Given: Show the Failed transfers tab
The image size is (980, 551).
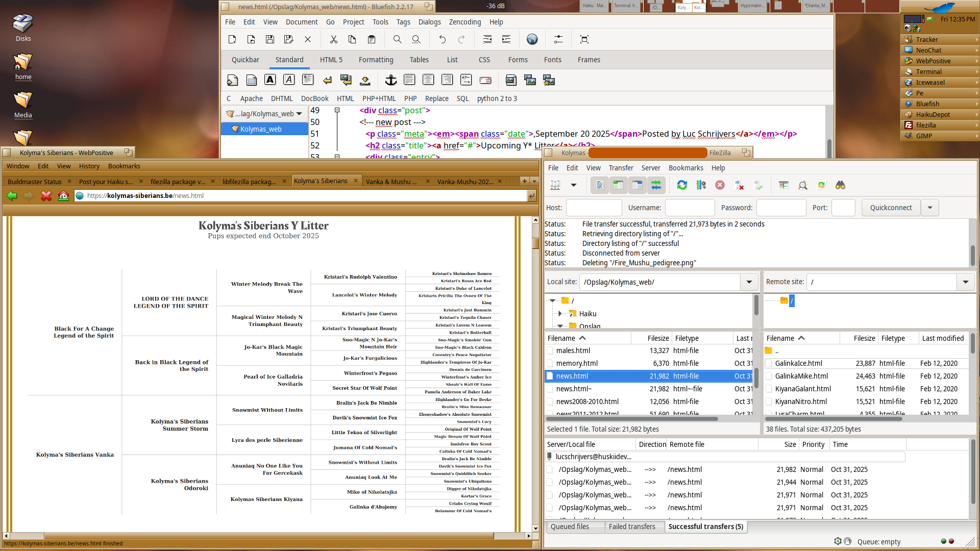Looking at the screenshot, I should (631, 527).
